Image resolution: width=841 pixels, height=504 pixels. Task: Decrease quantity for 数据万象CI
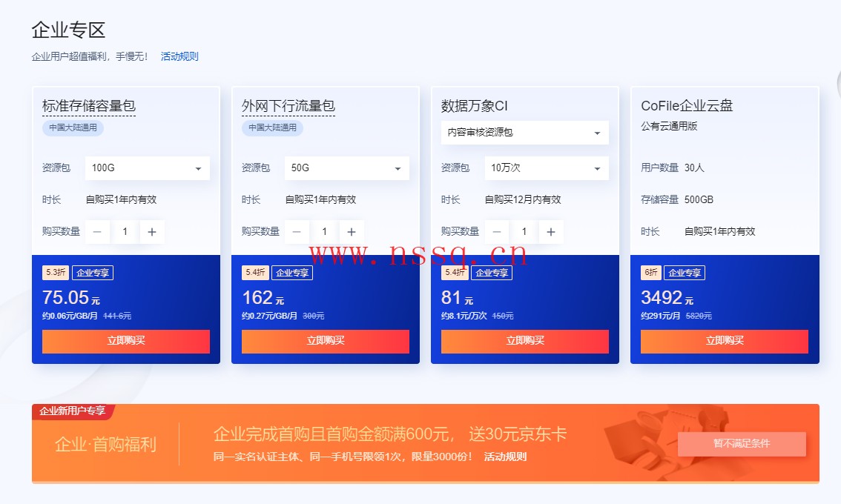click(x=497, y=232)
